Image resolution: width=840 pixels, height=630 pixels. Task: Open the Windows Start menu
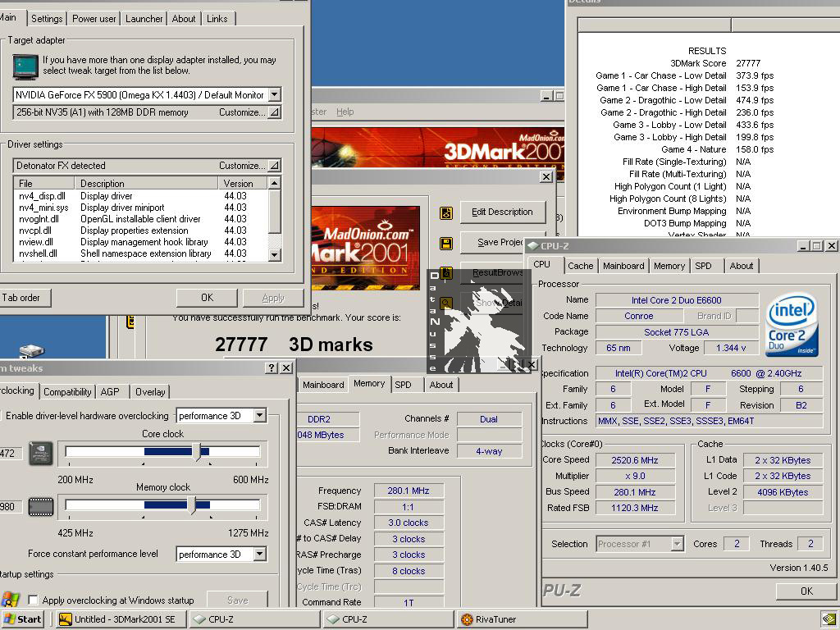point(22,619)
